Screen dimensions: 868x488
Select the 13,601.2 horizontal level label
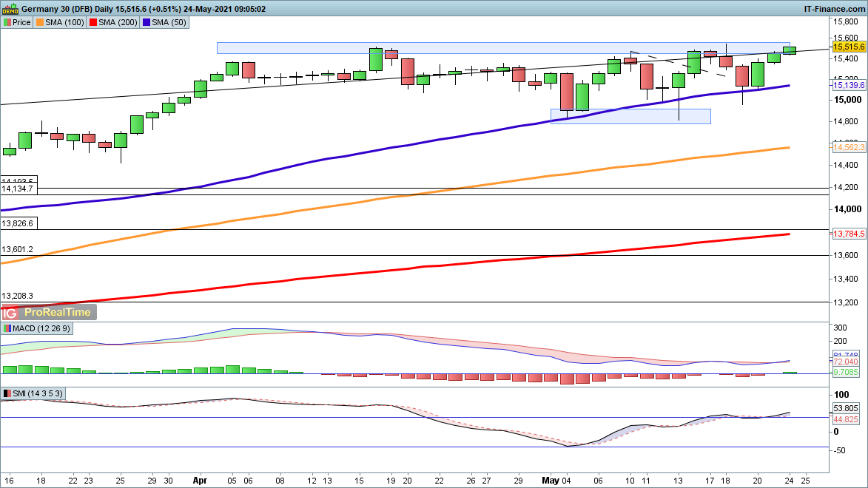tap(17, 249)
